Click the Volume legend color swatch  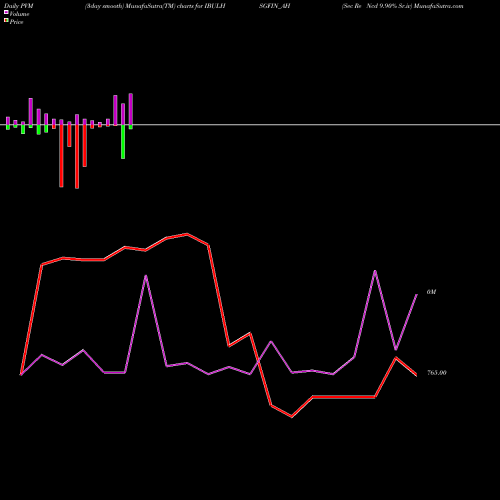pyautogui.click(x=6, y=12)
